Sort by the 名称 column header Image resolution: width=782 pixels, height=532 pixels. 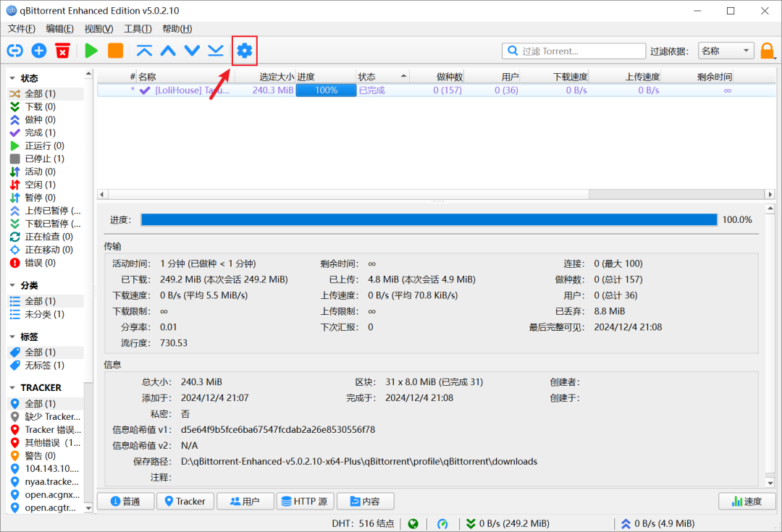point(185,77)
